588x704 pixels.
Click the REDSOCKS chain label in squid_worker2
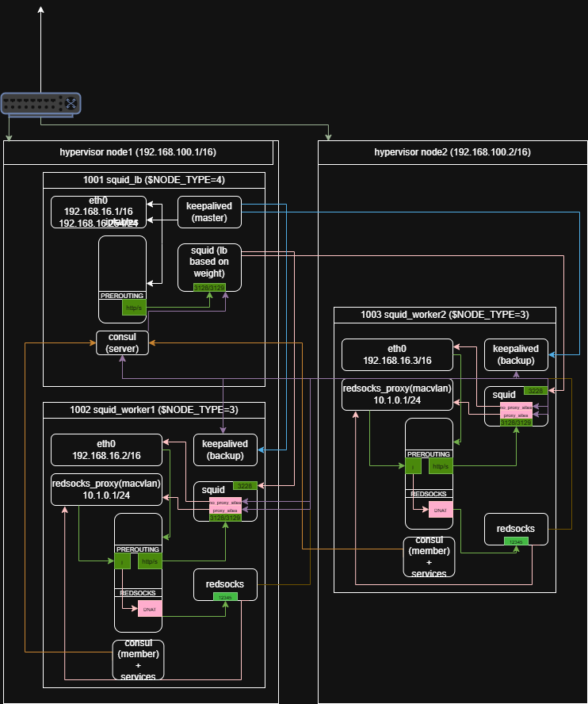point(429,494)
